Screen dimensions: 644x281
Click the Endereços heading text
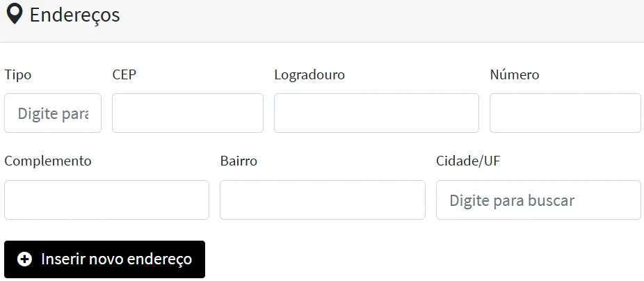pos(74,15)
